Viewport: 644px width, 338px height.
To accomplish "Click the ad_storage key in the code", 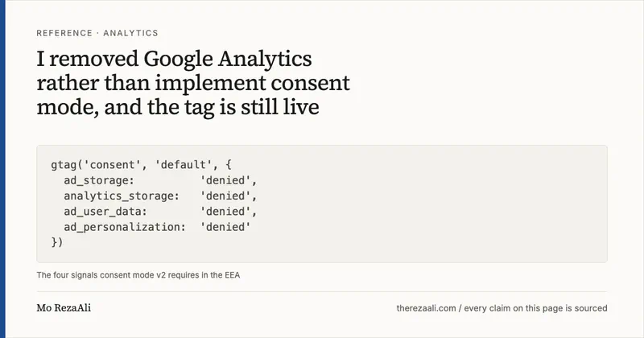I will [99, 180].
